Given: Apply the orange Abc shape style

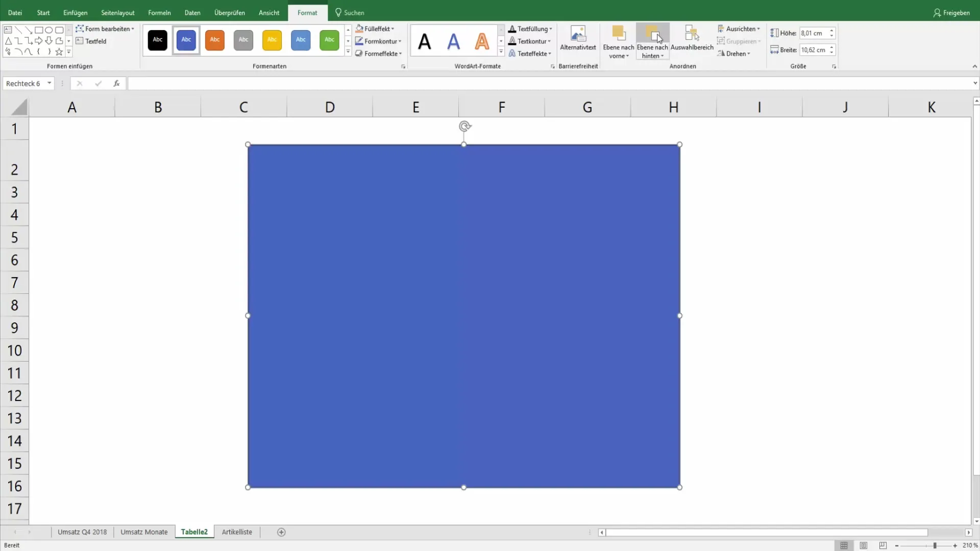Looking at the screenshot, I should (x=215, y=40).
